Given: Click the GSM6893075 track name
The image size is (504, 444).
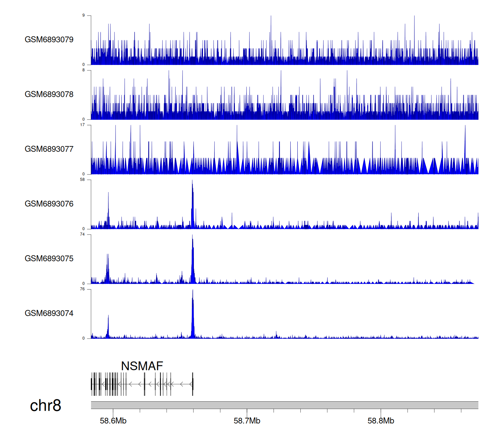Looking at the screenshot, I should (x=49, y=259).
